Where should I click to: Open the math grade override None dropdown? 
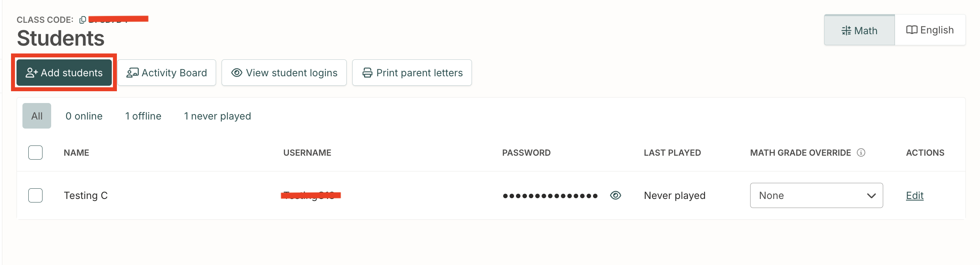coord(816,195)
